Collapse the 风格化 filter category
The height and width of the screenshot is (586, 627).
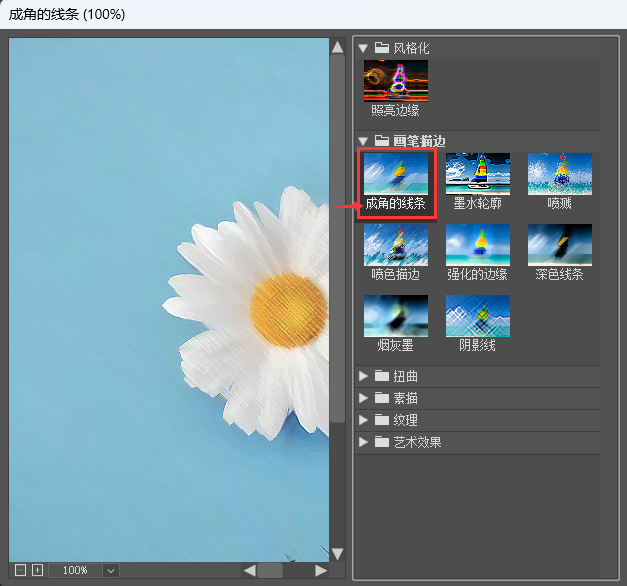click(x=364, y=48)
